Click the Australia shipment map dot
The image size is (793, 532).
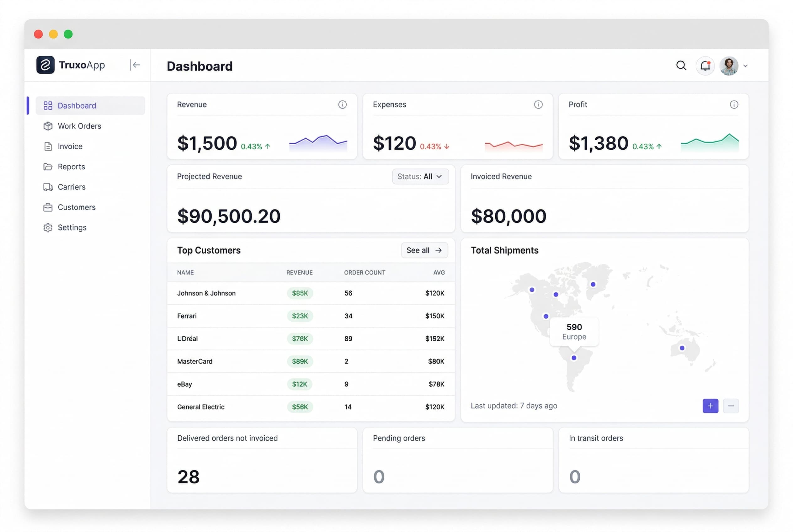tap(682, 348)
